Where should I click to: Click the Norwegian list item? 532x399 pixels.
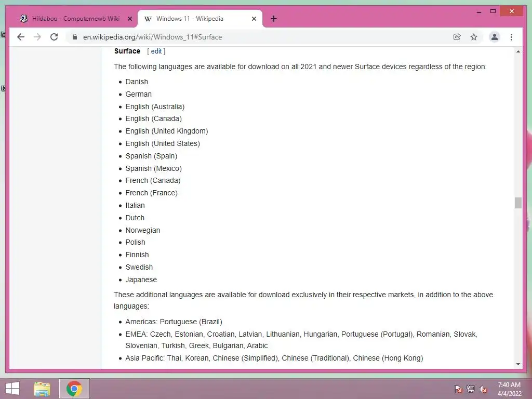point(143,230)
